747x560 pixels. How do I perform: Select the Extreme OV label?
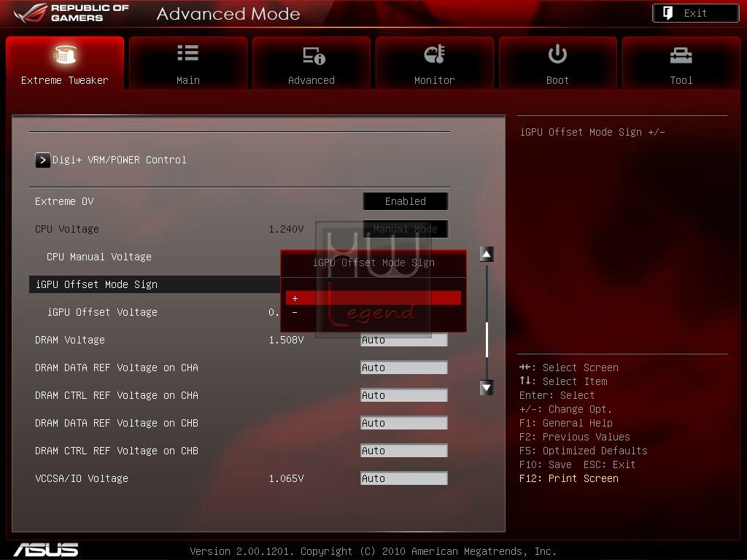coord(64,201)
